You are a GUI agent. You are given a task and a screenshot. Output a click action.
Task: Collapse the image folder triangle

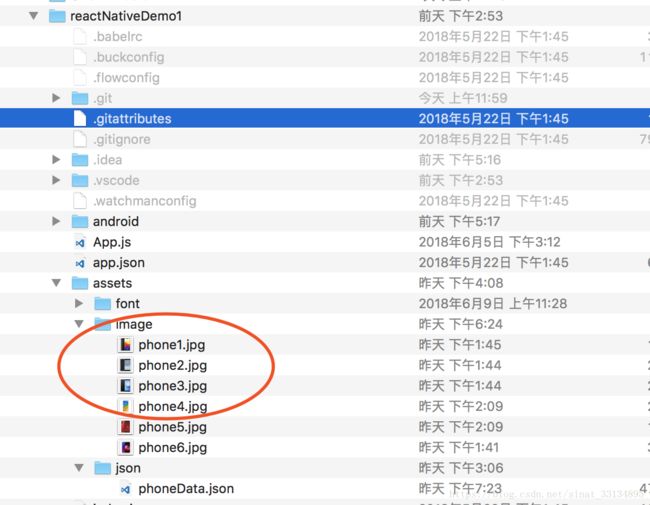click(x=79, y=324)
